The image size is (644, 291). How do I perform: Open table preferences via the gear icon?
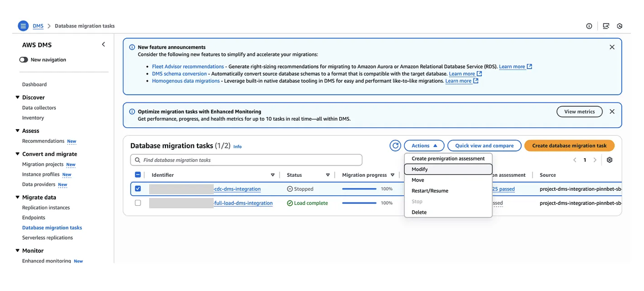pos(610,159)
